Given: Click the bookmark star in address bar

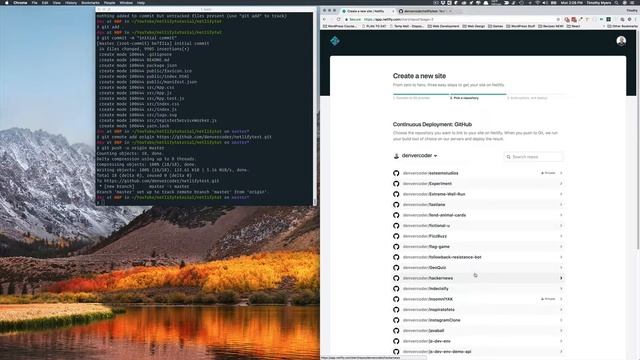Looking at the screenshot, I should click(558, 19).
